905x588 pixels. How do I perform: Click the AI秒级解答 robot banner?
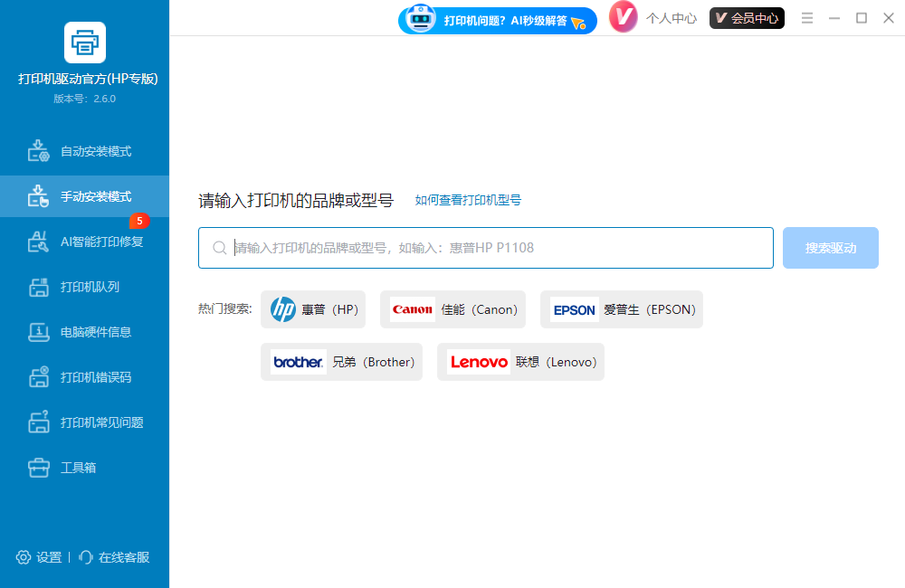click(x=497, y=20)
